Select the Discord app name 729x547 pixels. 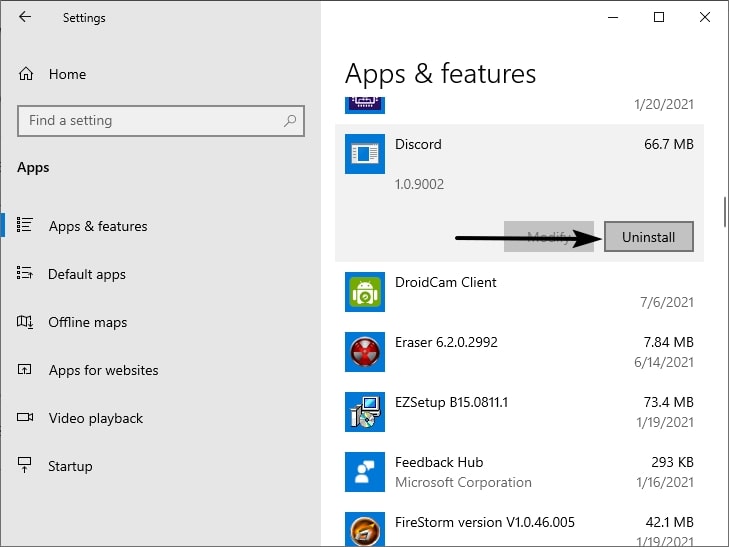pos(418,144)
